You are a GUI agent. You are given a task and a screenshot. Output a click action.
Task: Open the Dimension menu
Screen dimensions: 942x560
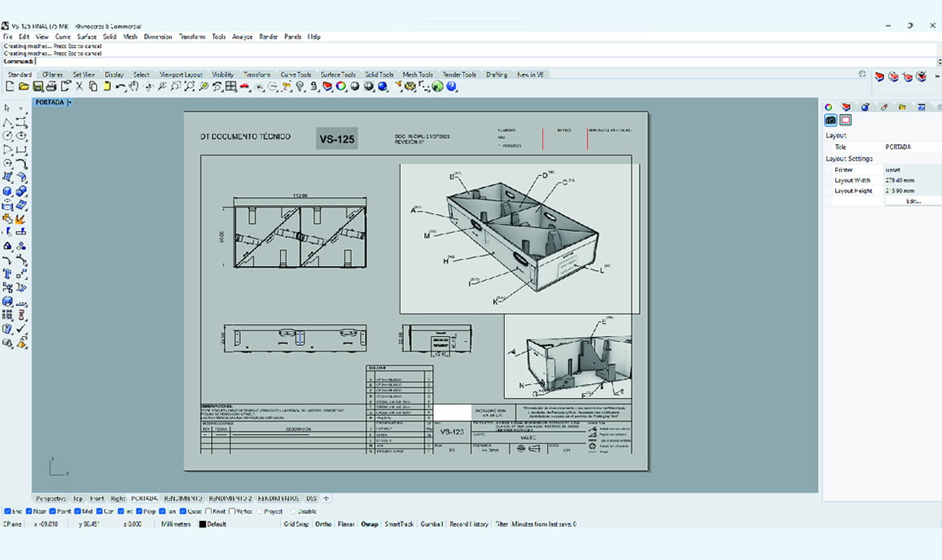pos(158,37)
